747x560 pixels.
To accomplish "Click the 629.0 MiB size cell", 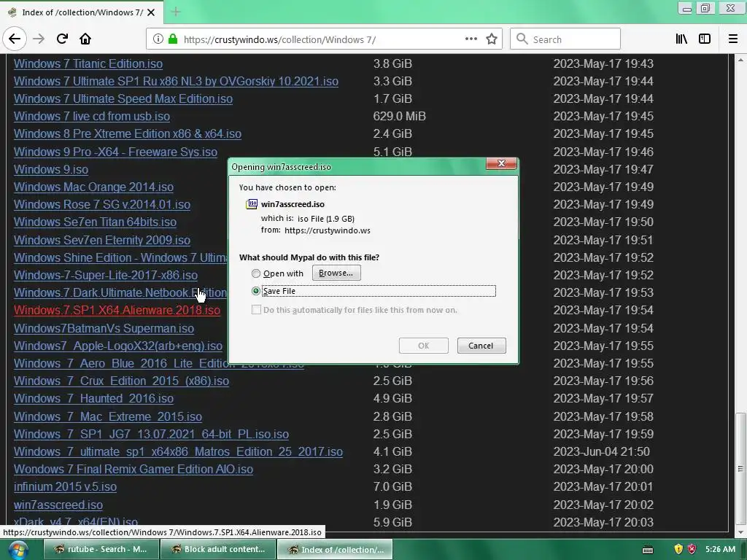I will pyautogui.click(x=399, y=116).
